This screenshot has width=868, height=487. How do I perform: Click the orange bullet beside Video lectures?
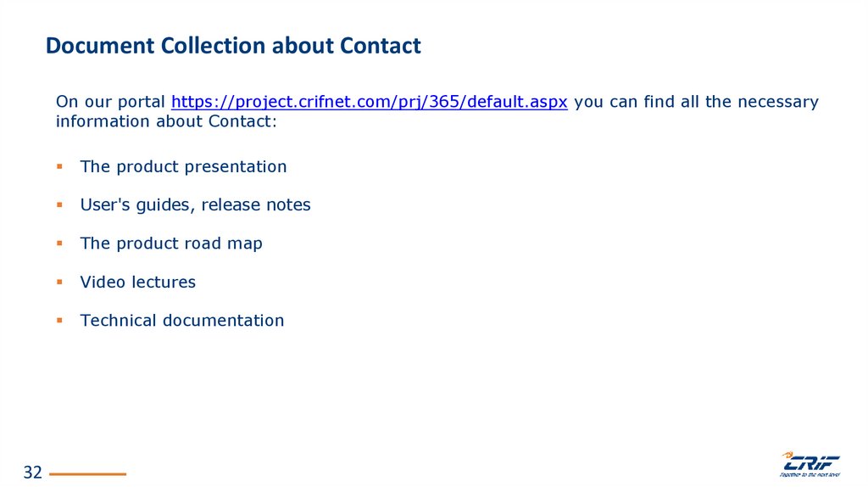click(60, 283)
